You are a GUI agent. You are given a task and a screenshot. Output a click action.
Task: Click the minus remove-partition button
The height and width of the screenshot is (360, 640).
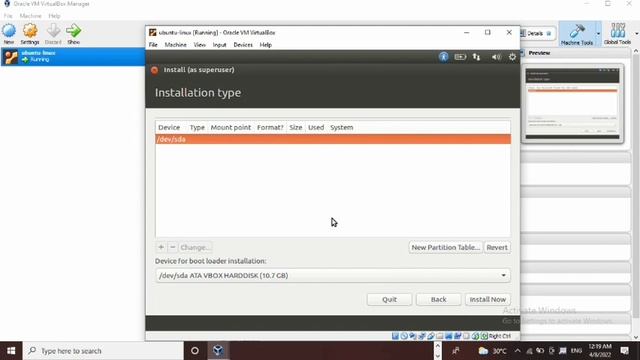(172, 247)
